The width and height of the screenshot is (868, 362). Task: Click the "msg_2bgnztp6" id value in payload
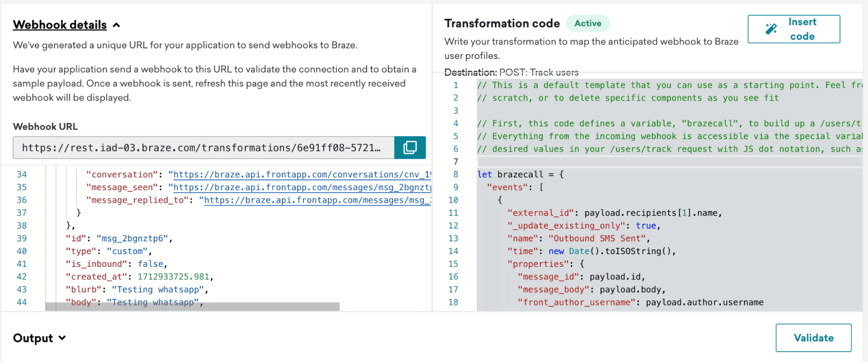132,239
